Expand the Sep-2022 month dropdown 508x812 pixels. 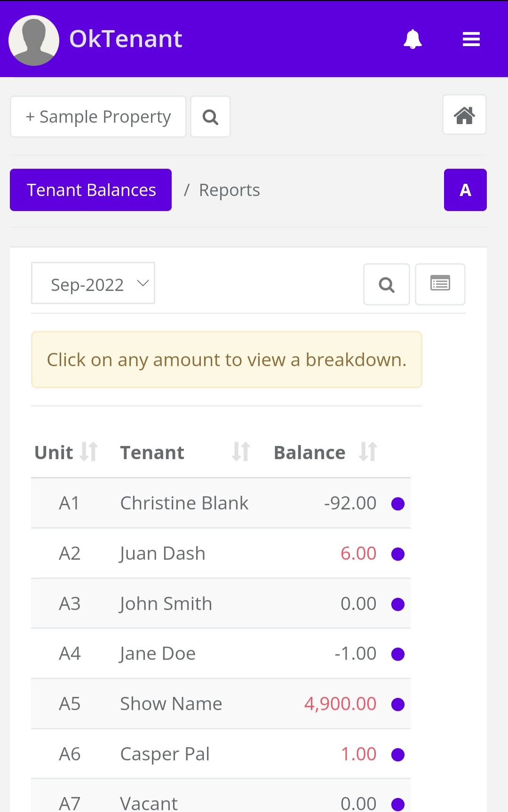coord(93,283)
